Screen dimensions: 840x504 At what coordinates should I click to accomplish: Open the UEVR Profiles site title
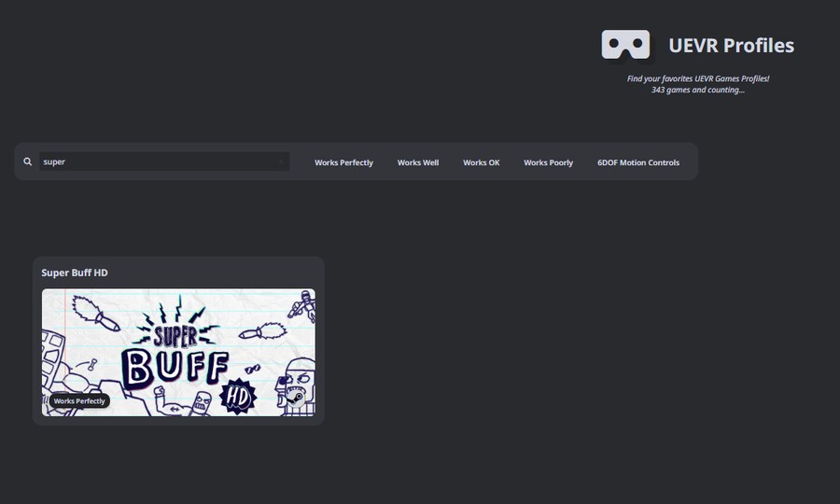(x=731, y=46)
